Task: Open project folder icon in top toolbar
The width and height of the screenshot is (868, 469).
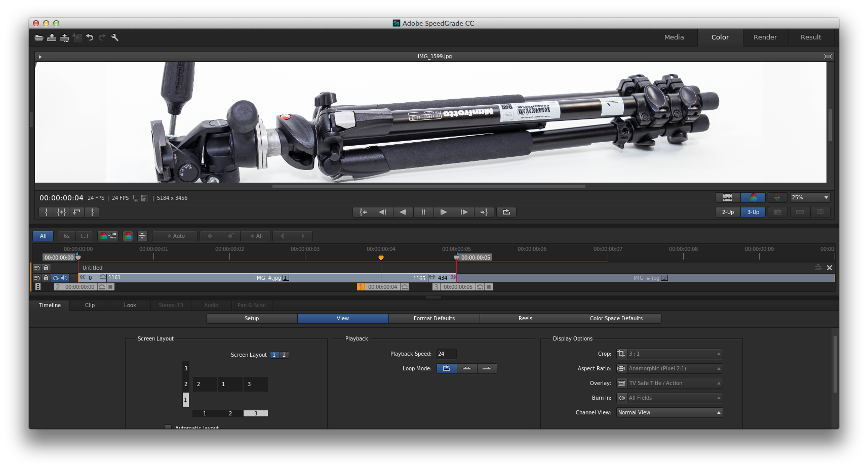Action: tap(39, 37)
